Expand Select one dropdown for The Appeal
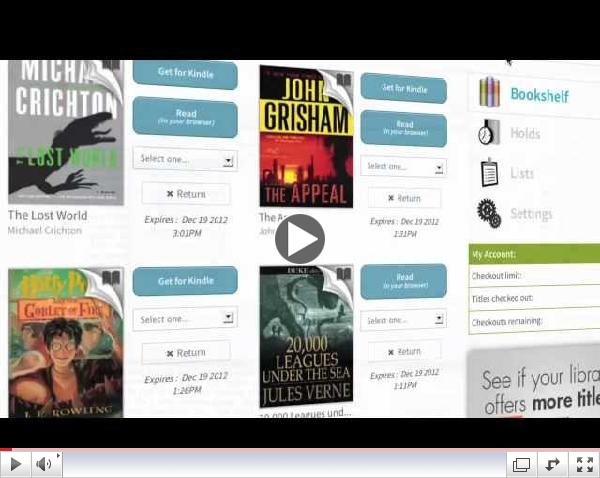The width and height of the screenshot is (600, 478). pos(404,166)
